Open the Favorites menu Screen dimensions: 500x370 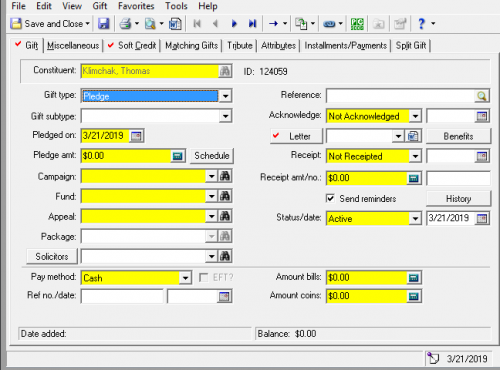(x=136, y=6)
